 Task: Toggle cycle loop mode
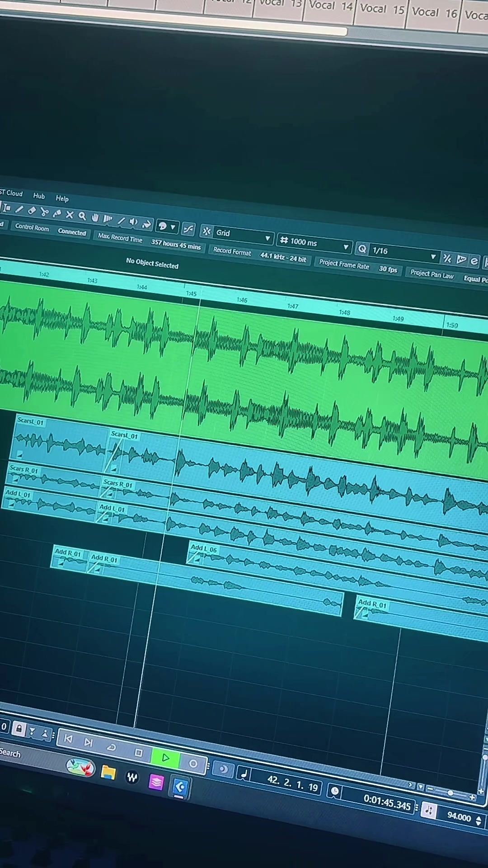point(111,747)
